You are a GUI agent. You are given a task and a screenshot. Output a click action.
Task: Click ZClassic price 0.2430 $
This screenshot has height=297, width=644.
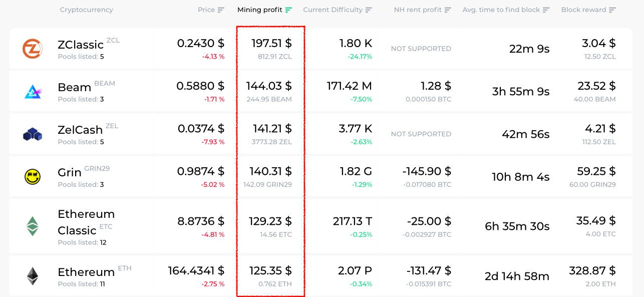pos(201,44)
